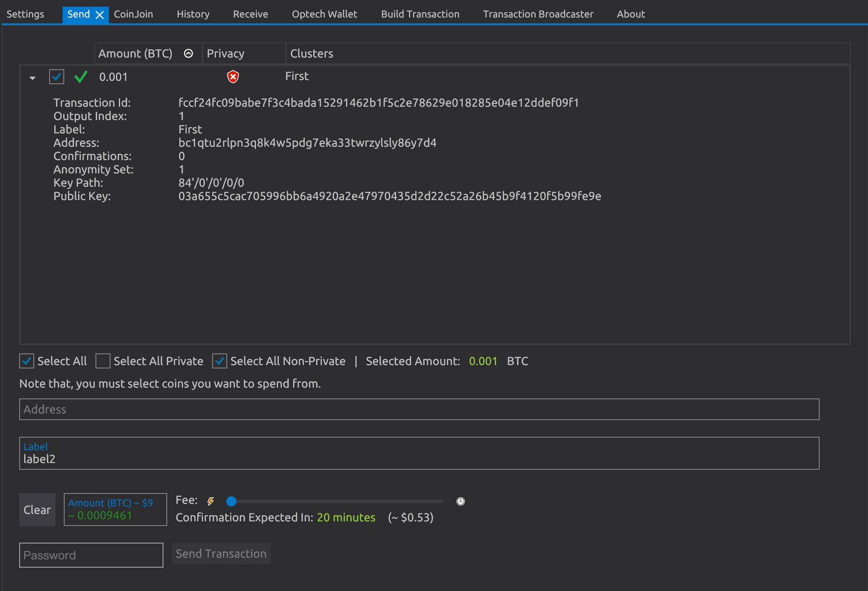
Task: Click the Send Transaction button
Action: click(x=221, y=553)
